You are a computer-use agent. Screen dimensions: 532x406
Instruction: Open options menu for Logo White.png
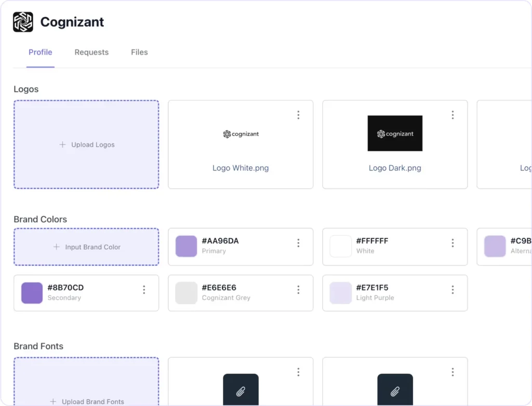point(298,115)
